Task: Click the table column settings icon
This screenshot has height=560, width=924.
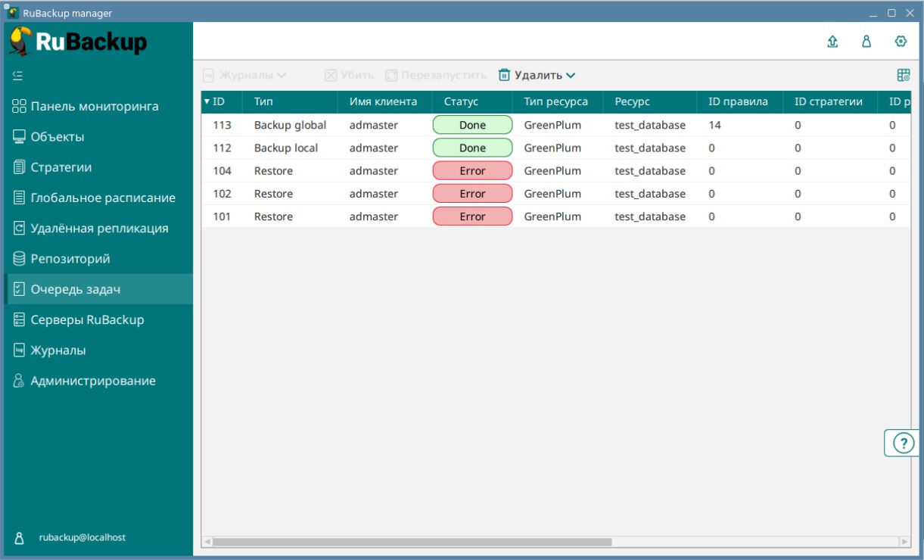Action: click(x=904, y=75)
